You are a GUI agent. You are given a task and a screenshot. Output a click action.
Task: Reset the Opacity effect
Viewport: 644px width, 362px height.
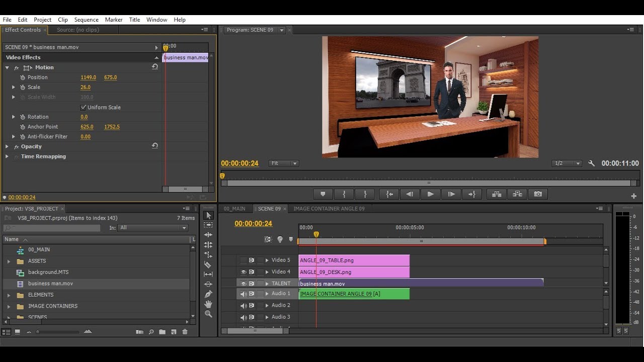click(154, 146)
